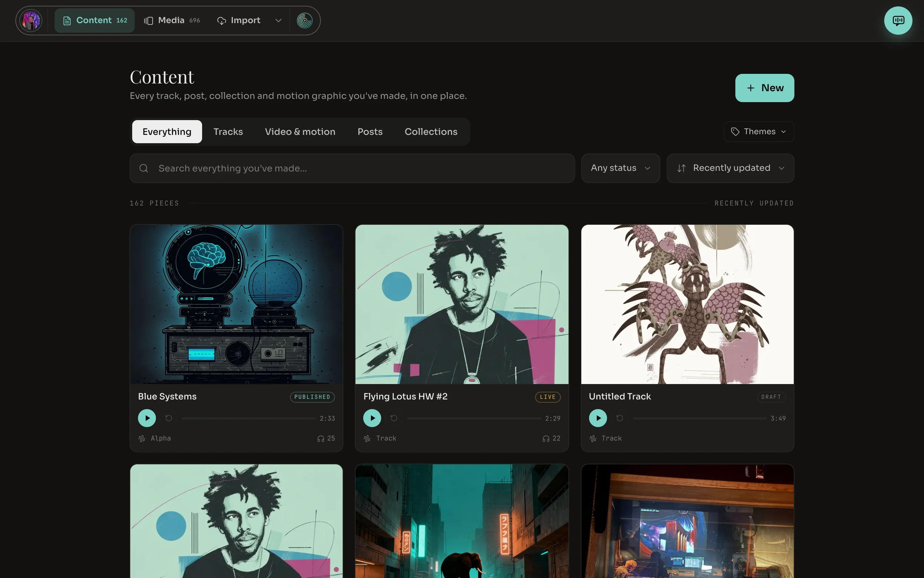This screenshot has width=924, height=578.
Task: Seek in Flying Lotus HW #2 progress bar
Action: pos(474,419)
